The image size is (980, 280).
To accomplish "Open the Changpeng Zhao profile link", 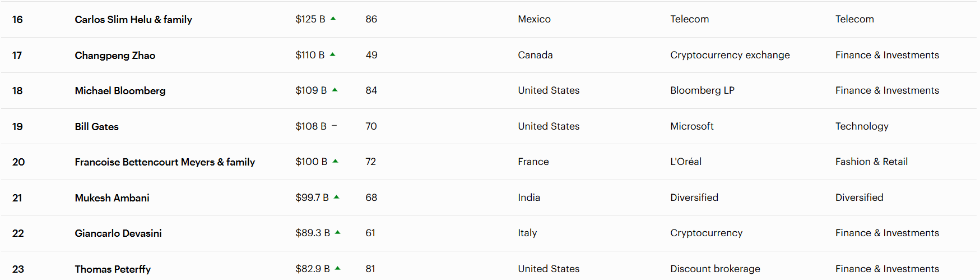I will (x=115, y=56).
